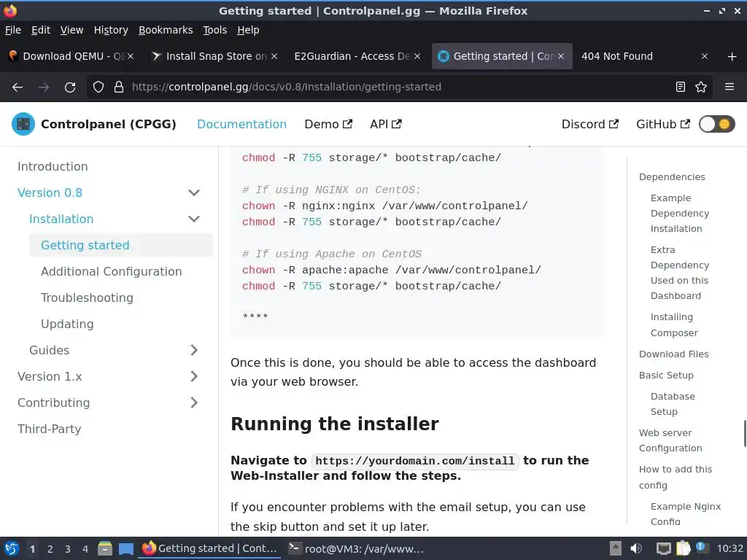Open the Bookmarks menu
The width and height of the screenshot is (747, 560).
pyautogui.click(x=166, y=30)
